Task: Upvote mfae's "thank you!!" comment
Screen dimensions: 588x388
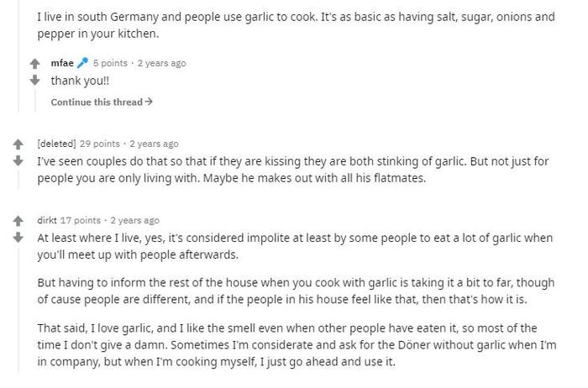Action: (x=35, y=64)
